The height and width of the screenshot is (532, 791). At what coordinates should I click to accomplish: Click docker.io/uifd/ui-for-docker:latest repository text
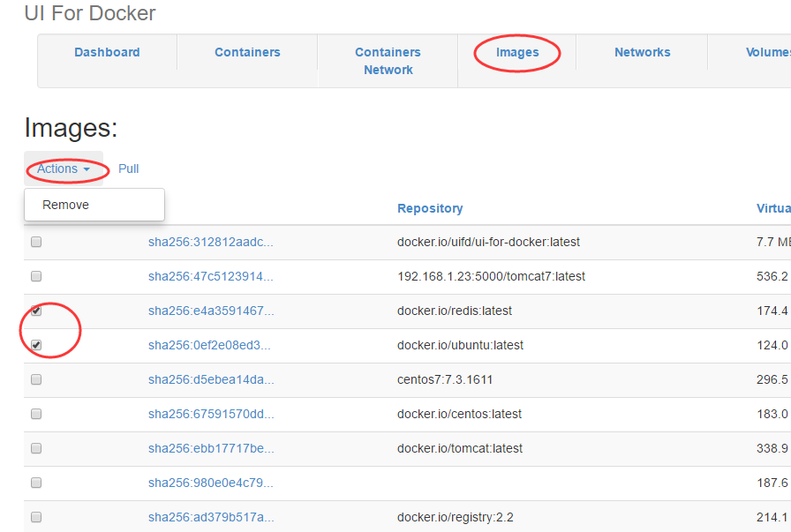tap(488, 242)
